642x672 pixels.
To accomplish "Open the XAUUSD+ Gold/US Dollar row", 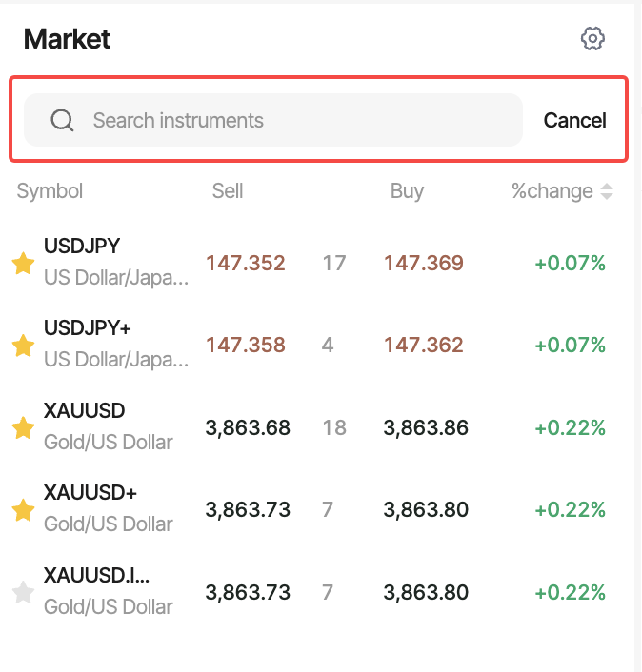I will [x=108, y=510].
